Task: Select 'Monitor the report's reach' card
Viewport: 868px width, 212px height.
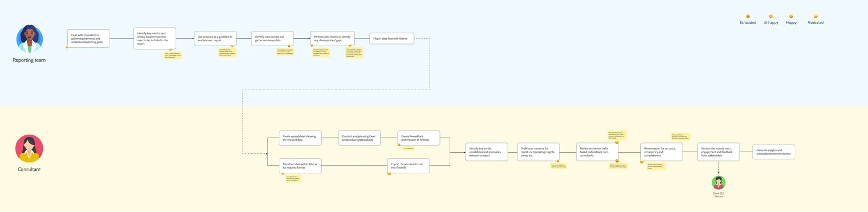Action: pyautogui.click(x=718, y=152)
